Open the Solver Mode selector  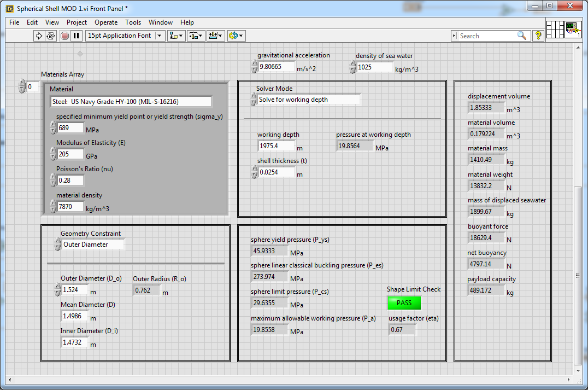309,100
